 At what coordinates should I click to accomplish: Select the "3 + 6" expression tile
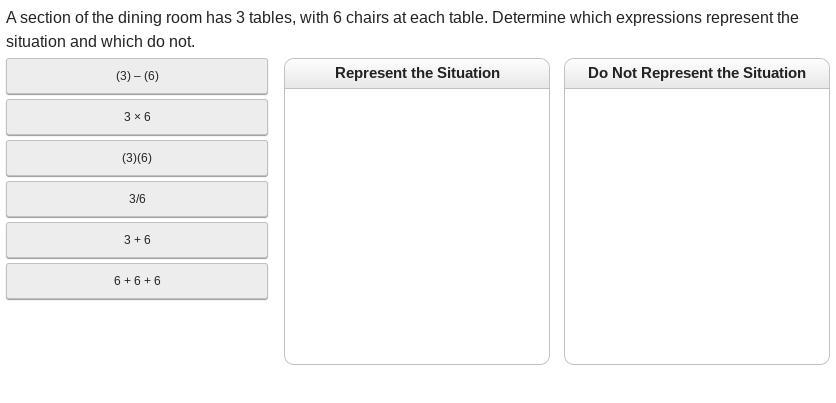point(137,240)
